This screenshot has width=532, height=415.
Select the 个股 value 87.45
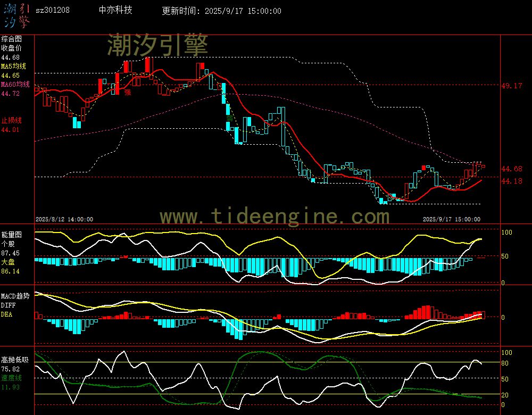pos(11,253)
